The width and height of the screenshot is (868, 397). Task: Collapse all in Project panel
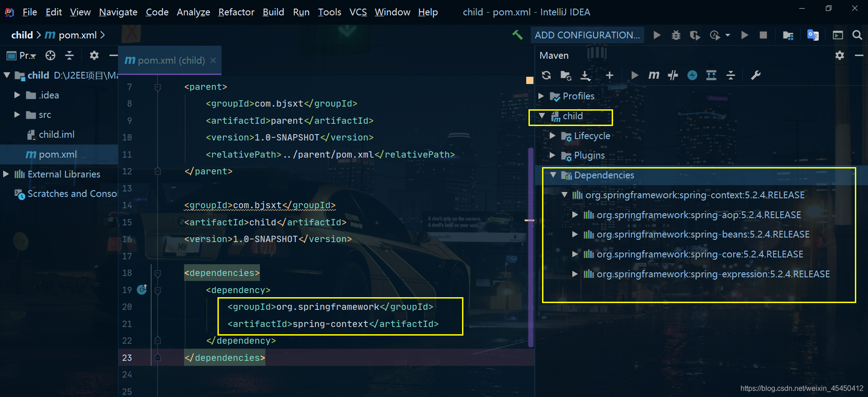[69, 55]
